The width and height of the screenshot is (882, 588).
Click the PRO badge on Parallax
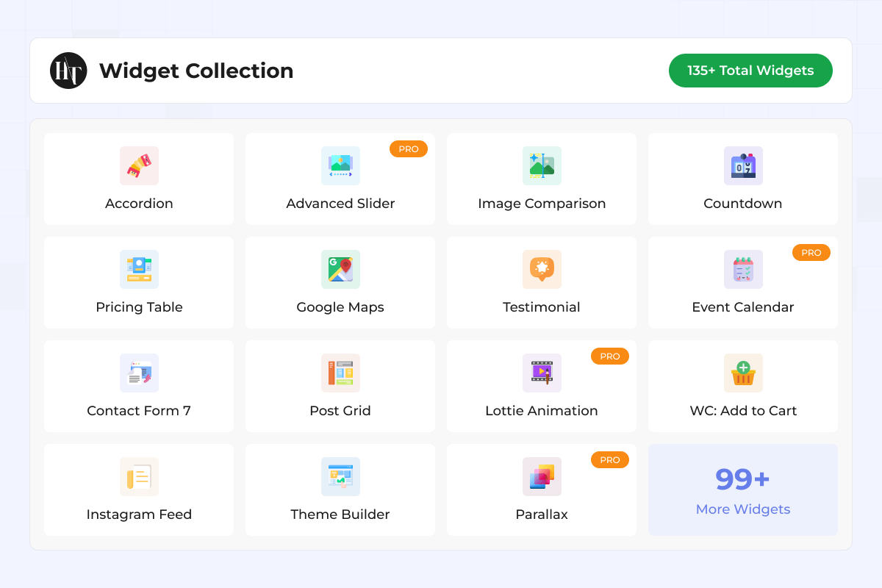610,460
